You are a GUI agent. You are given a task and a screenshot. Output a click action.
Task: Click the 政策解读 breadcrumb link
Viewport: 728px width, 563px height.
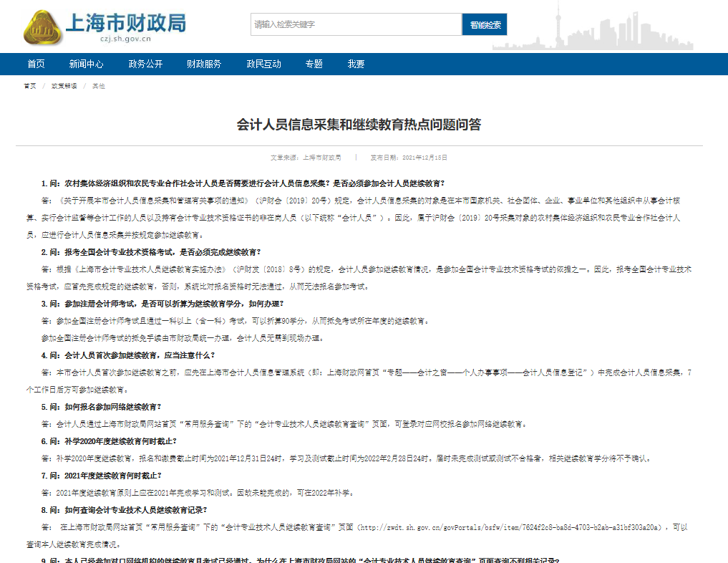tap(64, 86)
